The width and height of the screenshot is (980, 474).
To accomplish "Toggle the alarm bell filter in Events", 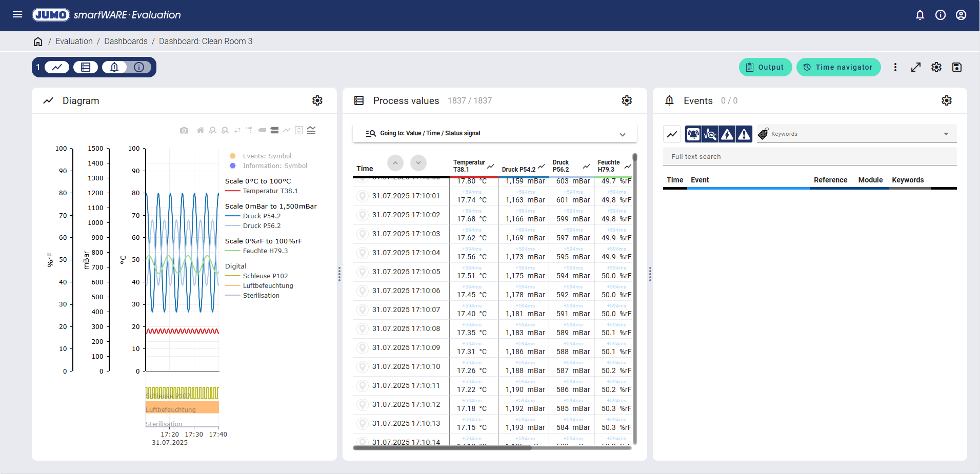I will 693,134.
